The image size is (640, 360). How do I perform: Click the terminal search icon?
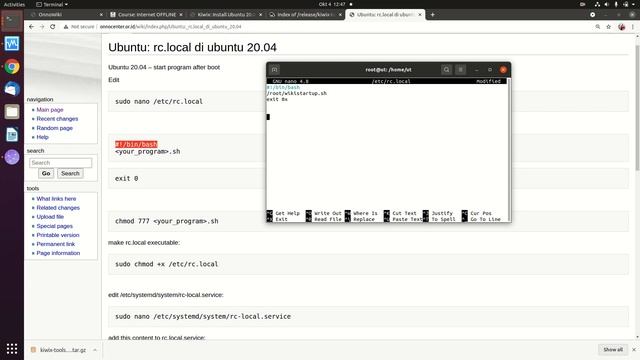[447, 70]
